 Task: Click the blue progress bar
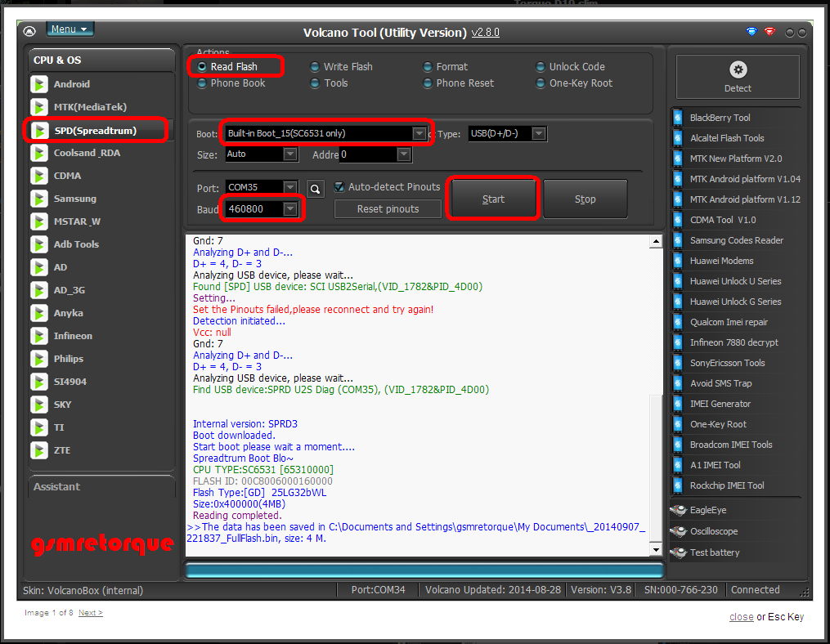pyautogui.click(x=424, y=570)
